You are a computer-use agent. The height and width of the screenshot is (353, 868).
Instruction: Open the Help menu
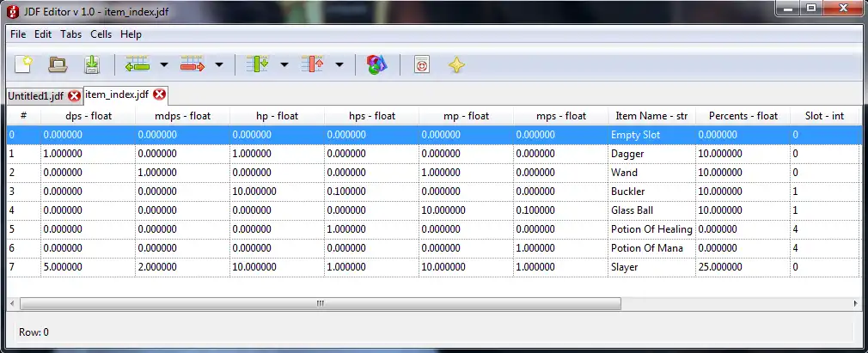point(131,34)
